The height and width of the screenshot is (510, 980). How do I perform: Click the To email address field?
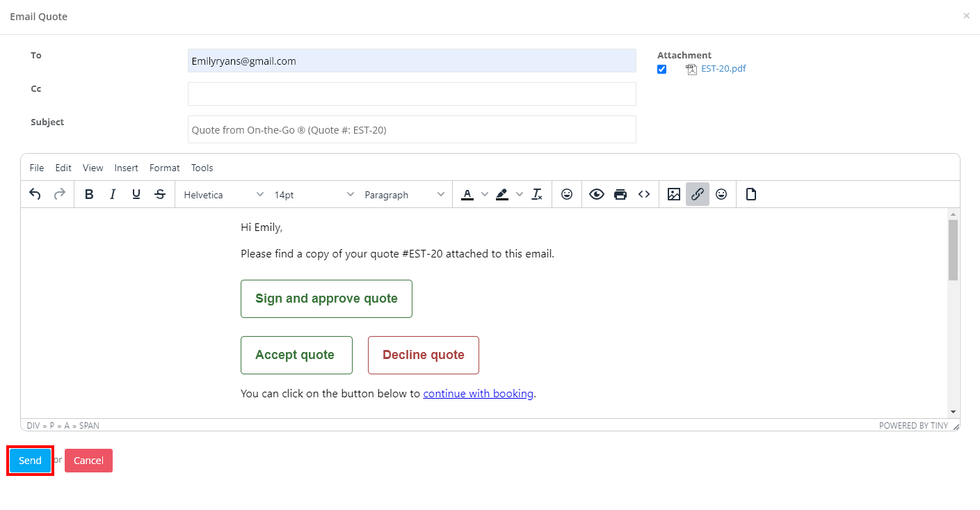coord(412,61)
